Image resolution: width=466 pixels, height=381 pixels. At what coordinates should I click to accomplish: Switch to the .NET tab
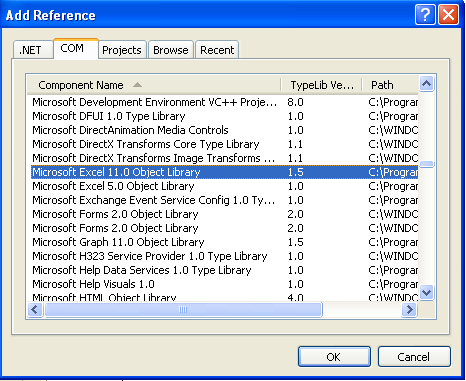[x=33, y=50]
